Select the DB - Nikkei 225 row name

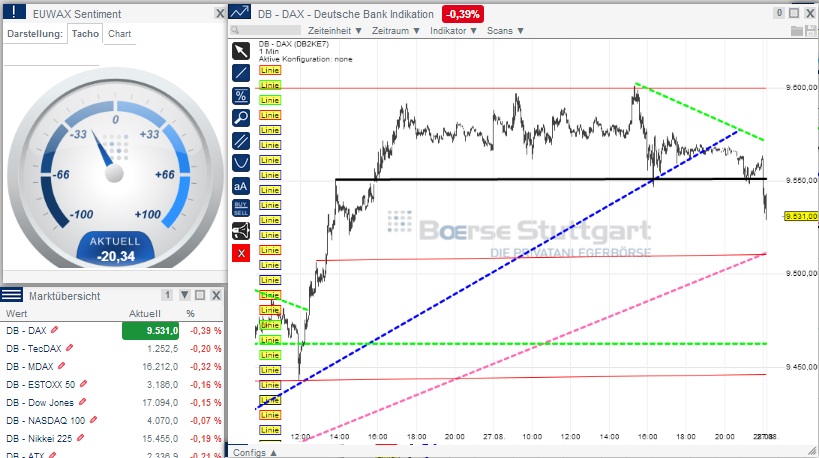[39, 438]
